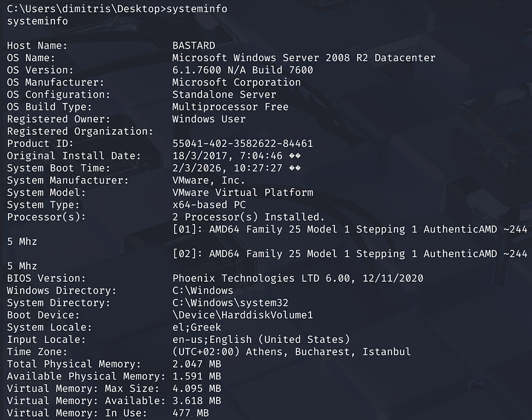This screenshot has height=420, width=532.
Task: Click the Phoenix Technologies BIOS version text
Action: [x=297, y=278]
